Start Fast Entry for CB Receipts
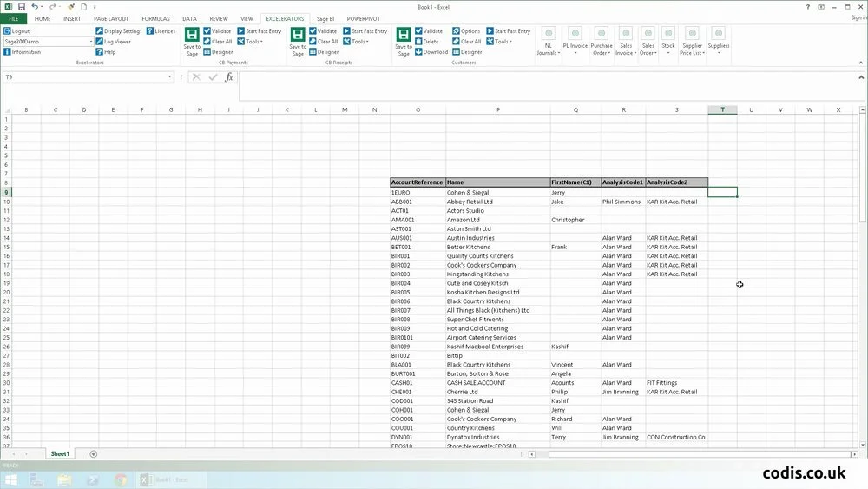 coord(365,31)
